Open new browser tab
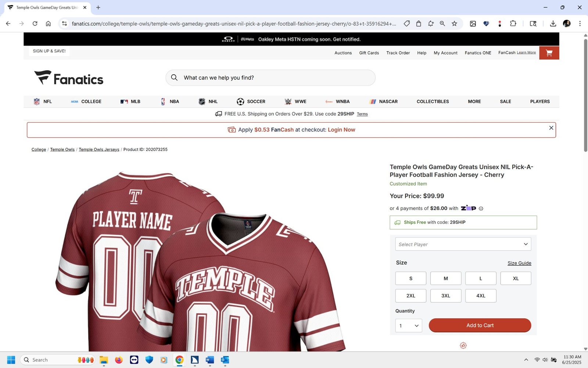The width and height of the screenshot is (588, 368). (98, 7)
